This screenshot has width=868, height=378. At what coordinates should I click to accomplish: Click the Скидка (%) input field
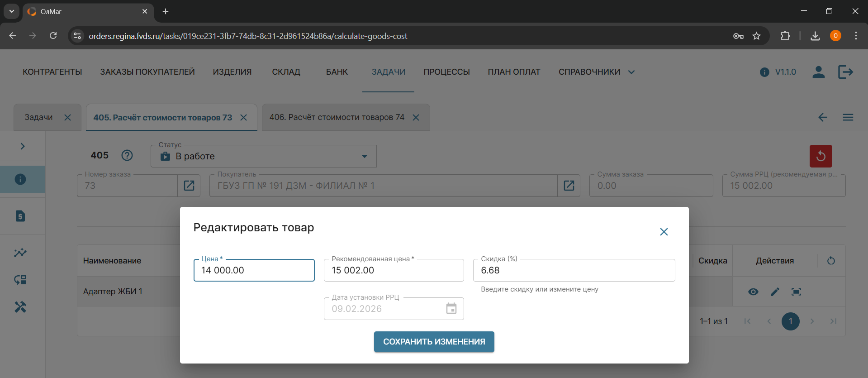click(574, 270)
